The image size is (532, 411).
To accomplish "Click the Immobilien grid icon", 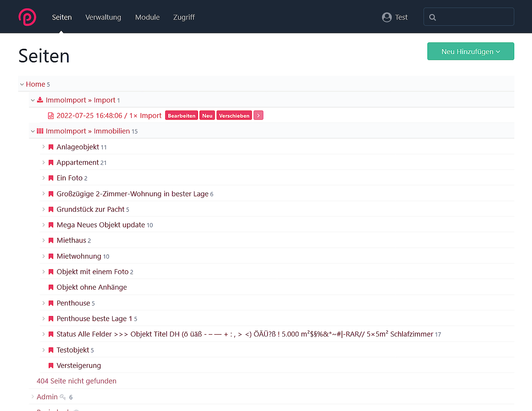I will (40, 131).
